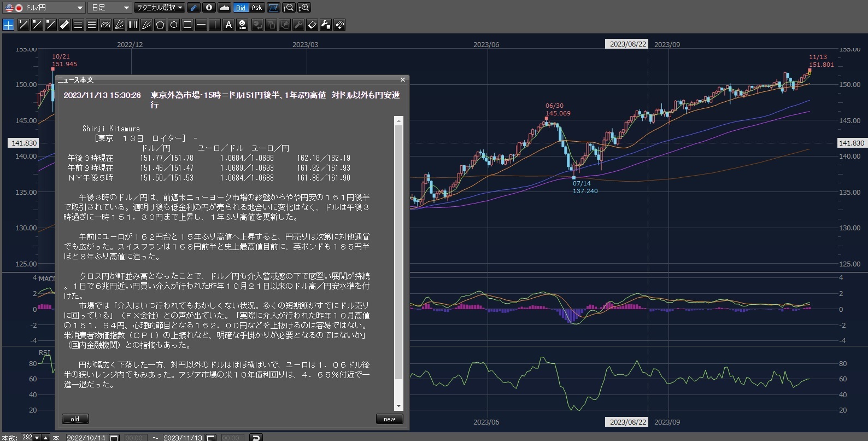Insert icon stamp with smiley tool
This screenshot has width=868, height=441.
click(x=242, y=25)
